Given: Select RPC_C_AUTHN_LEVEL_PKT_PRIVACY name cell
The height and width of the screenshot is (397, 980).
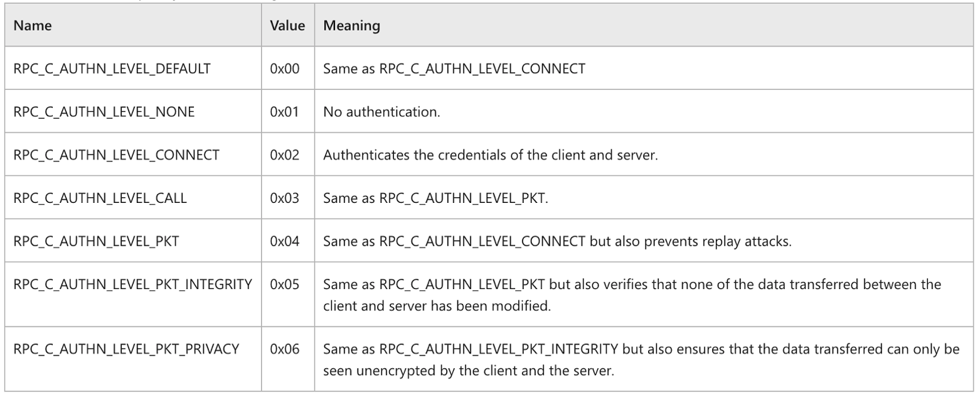Looking at the screenshot, I should 126,349.
